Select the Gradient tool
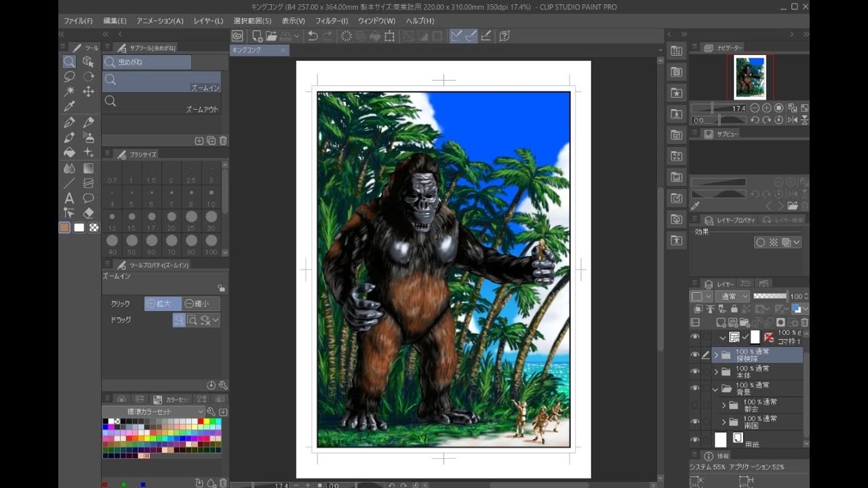 pyautogui.click(x=88, y=168)
